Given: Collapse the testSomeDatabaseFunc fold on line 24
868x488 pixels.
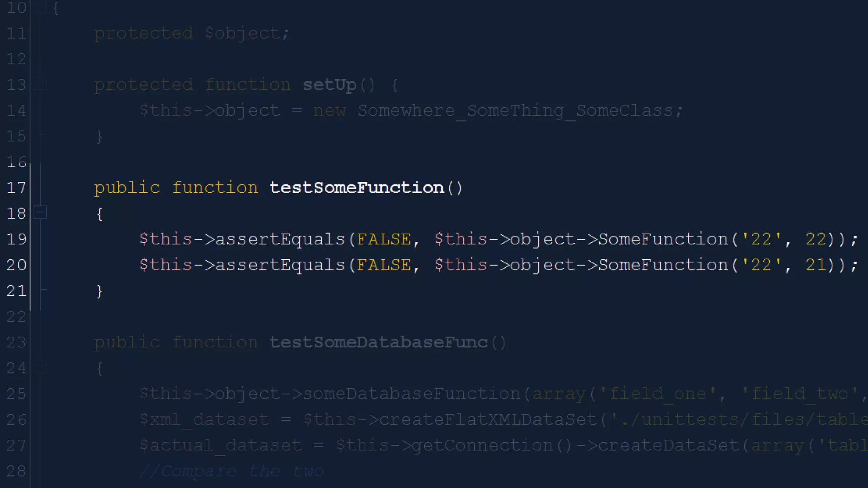Looking at the screenshot, I should tap(40, 367).
